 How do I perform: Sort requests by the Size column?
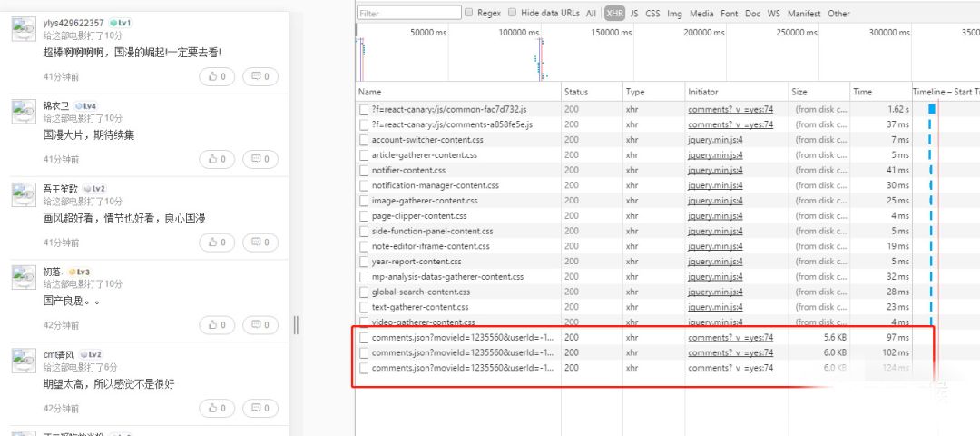799,92
